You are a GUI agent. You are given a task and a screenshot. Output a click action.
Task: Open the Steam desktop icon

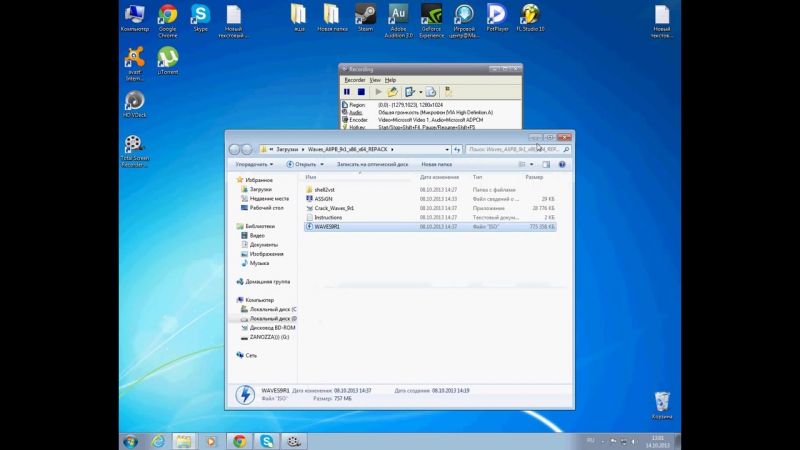[365, 18]
